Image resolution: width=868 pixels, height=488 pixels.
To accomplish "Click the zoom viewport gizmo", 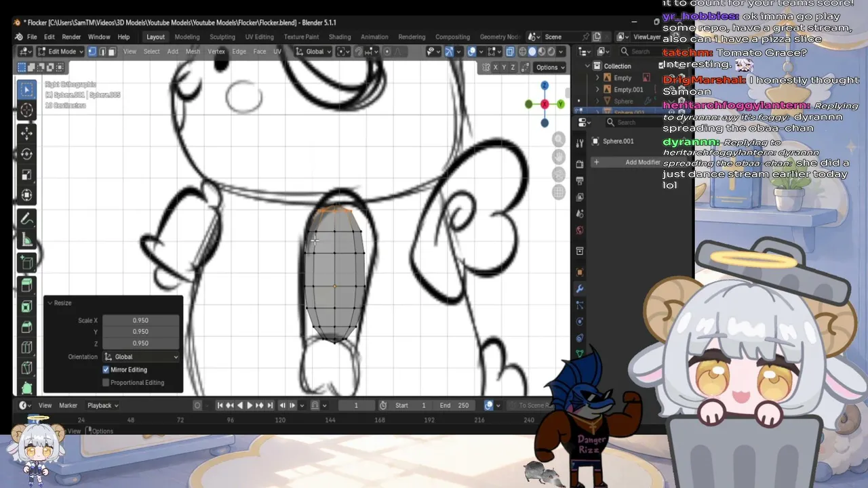I will click(559, 139).
